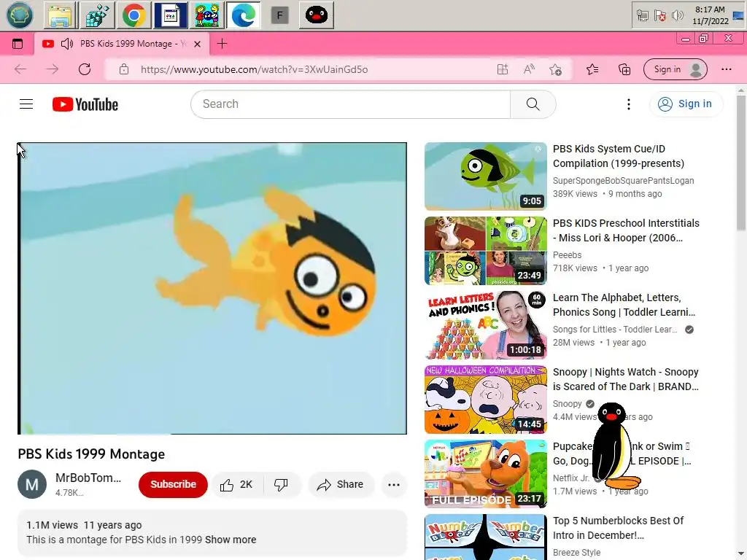Image resolution: width=747 pixels, height=560 pixels.
Task: Open the tray clock showing 8:17 AM
Action: click(711, 15)
